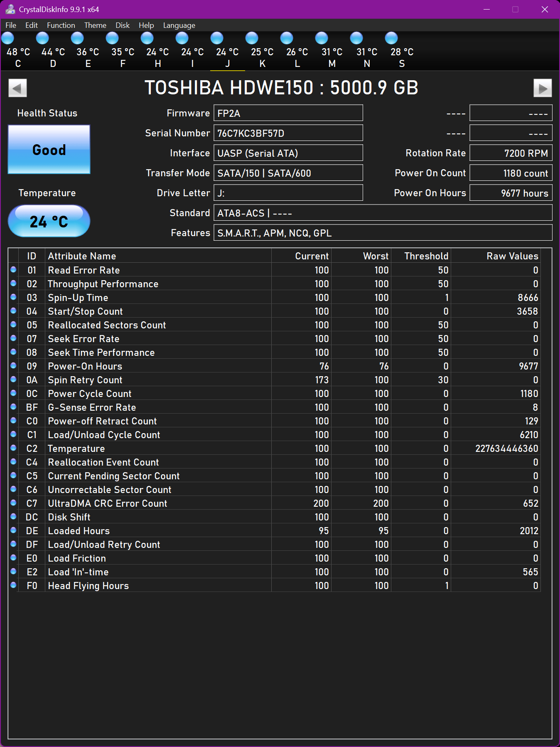Click raw value 227634446360

506,448
